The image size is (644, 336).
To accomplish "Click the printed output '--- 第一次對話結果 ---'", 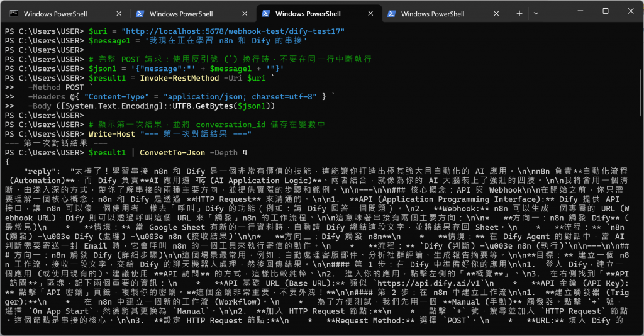I will coord(56,143).
